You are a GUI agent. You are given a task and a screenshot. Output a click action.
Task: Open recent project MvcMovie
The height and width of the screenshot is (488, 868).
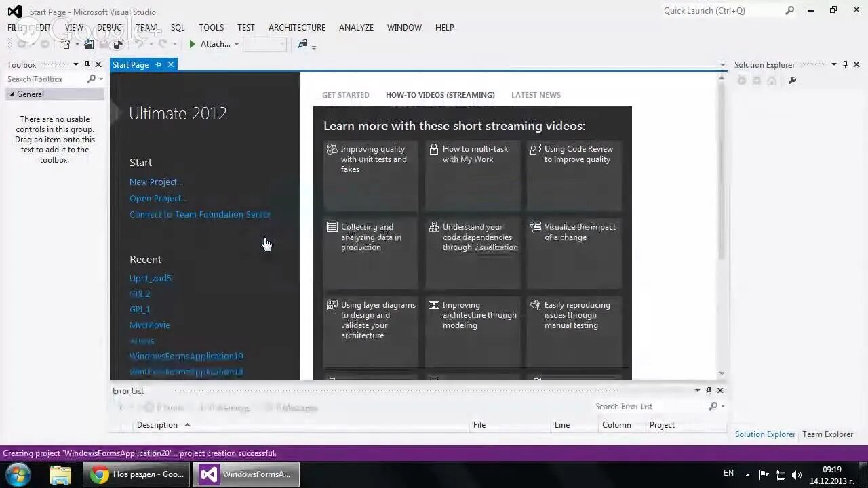tap(150, 325)
